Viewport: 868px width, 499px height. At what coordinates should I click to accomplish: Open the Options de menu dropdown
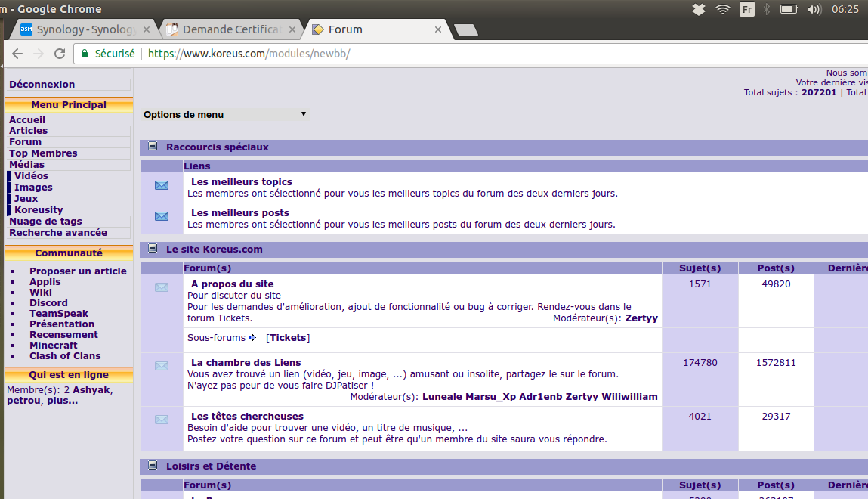tap(226, 114)
